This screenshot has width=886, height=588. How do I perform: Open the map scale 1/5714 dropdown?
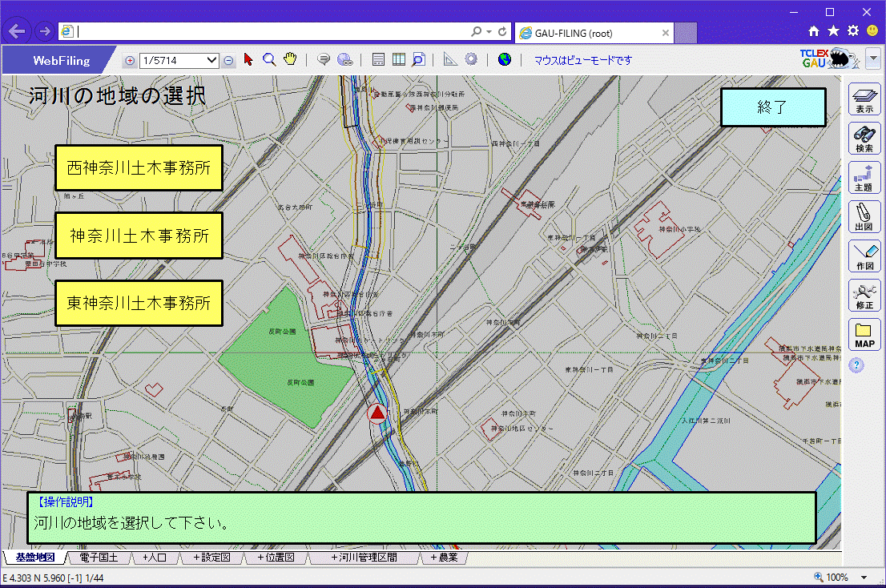click(x=212, y=60)
